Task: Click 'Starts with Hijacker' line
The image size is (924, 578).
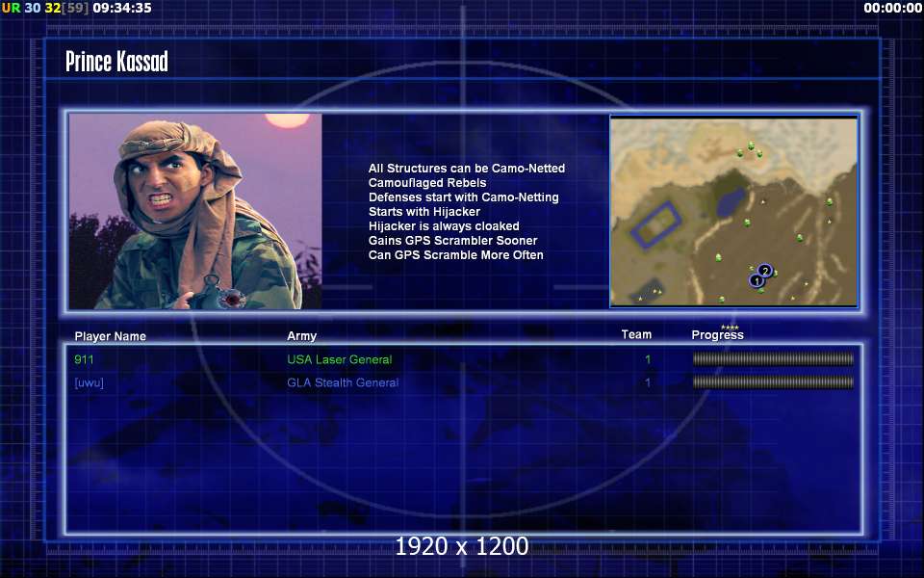Action: [x=424, y=211]
